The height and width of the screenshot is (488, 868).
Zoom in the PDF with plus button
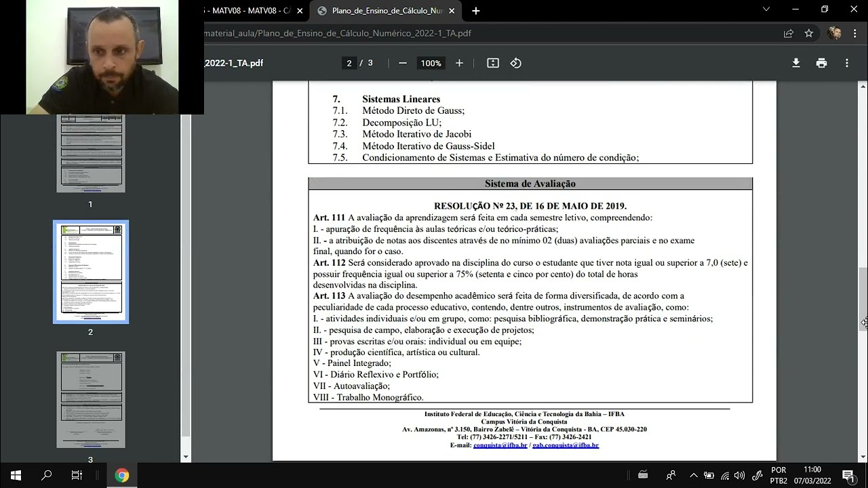coord(459,63)
